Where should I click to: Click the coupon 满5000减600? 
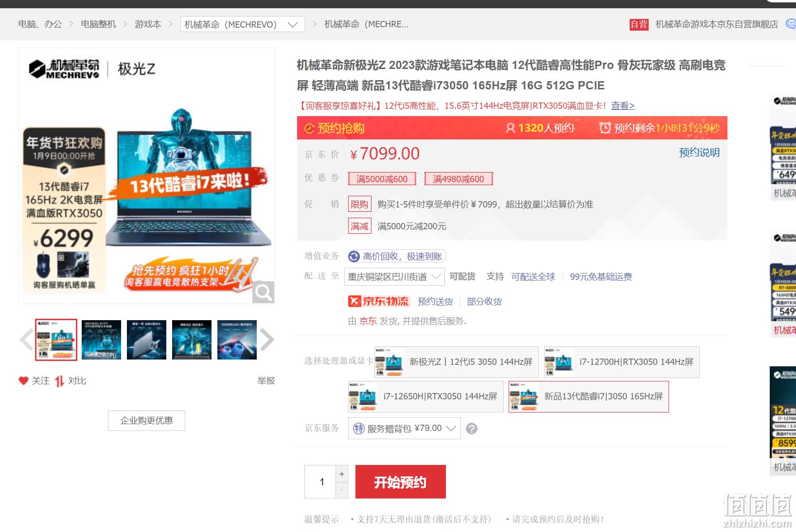[382, 179]
